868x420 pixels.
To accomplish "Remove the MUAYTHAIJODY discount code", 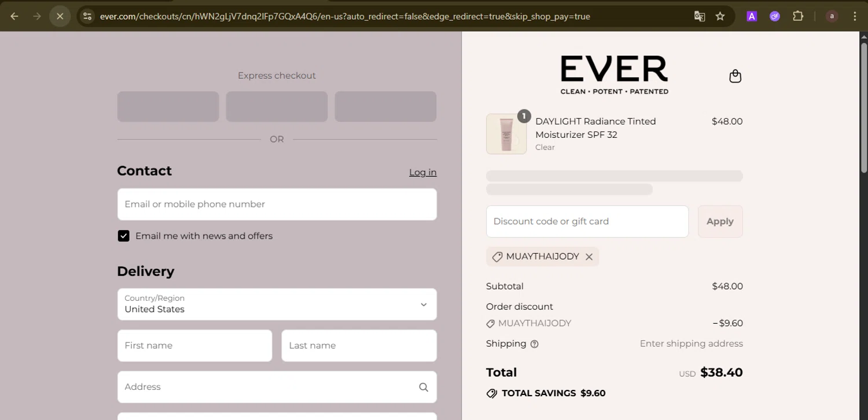I will tap(589, 257).
